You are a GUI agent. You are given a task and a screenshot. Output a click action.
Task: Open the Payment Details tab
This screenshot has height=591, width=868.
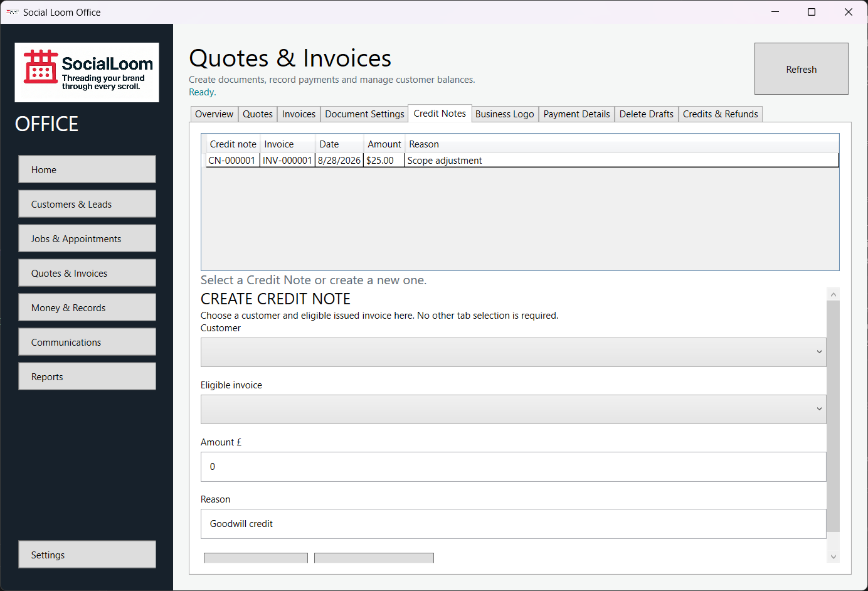(576, 114)
